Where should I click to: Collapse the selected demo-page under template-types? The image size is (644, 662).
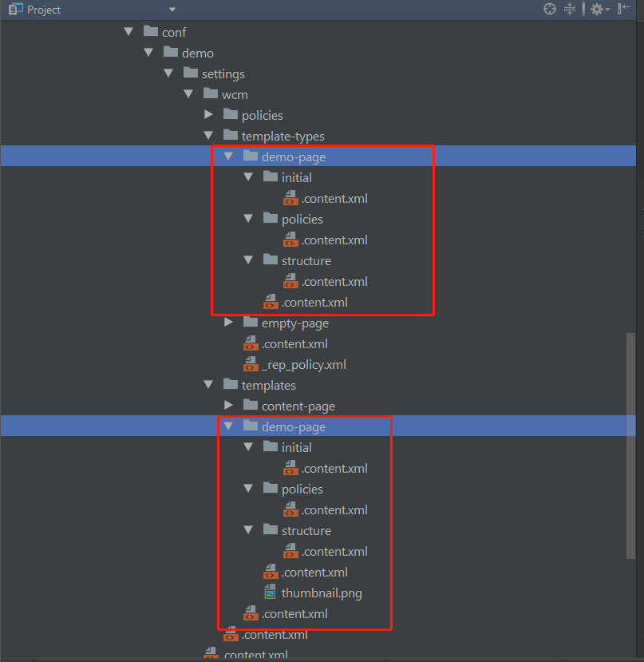click(228, 156)
